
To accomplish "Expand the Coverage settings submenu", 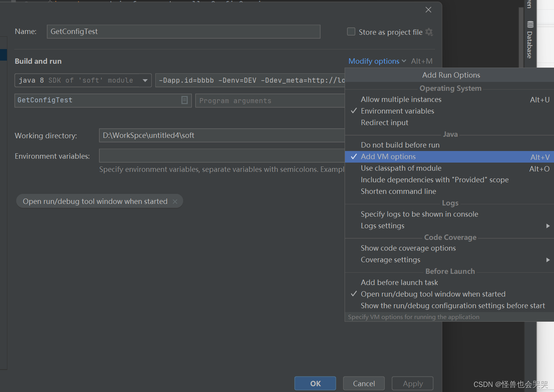I will (390, 260).
